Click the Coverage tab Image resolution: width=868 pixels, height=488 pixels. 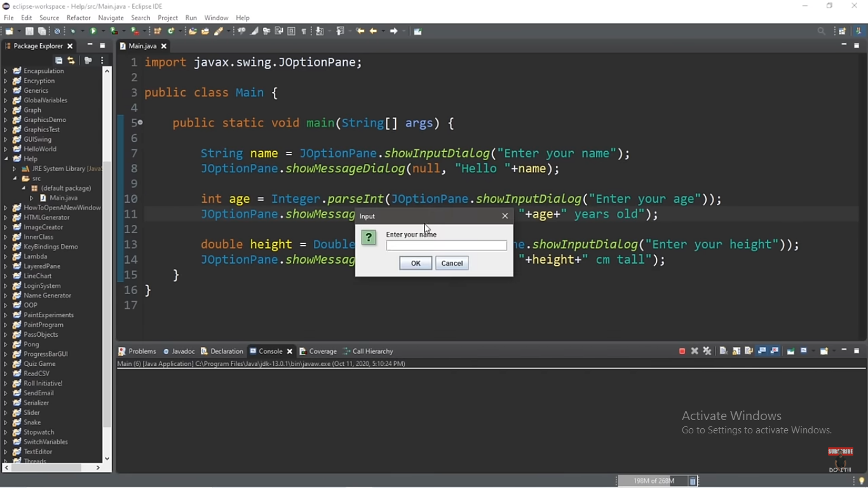coord(318,351)
